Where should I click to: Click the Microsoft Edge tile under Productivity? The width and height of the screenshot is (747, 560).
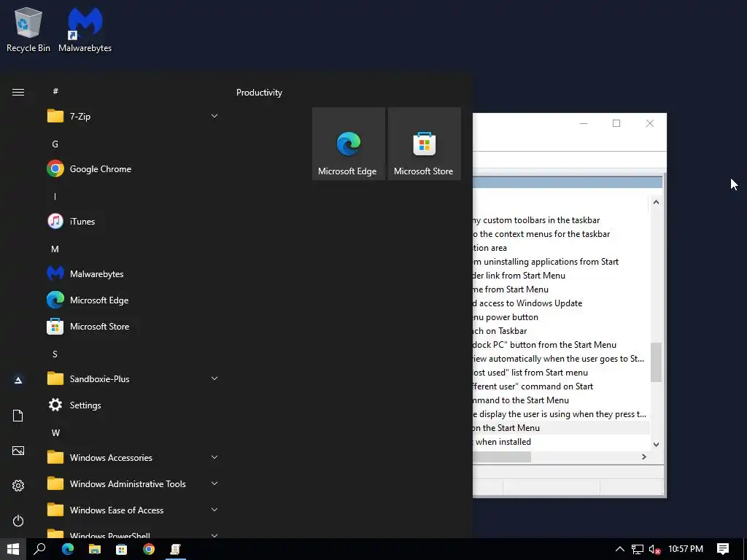pos(348,144)
